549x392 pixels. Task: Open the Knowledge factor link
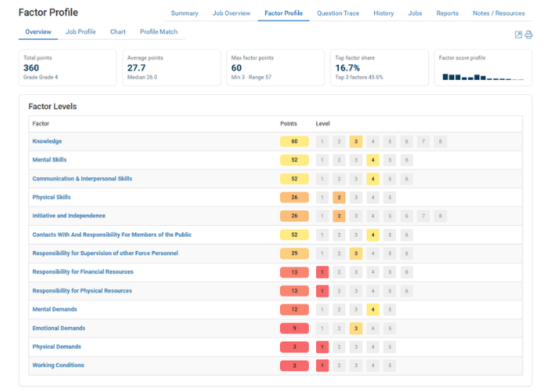tap(47, 141)
